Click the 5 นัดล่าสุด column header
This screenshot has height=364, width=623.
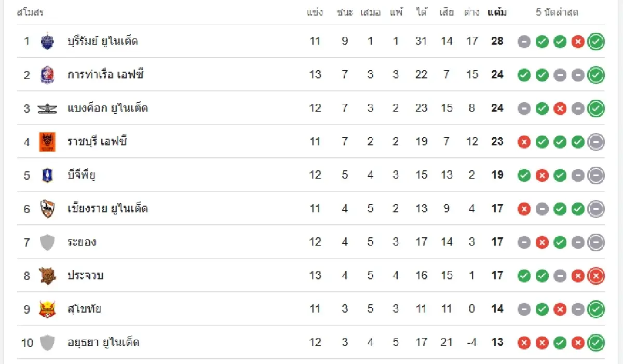[557, 12]
